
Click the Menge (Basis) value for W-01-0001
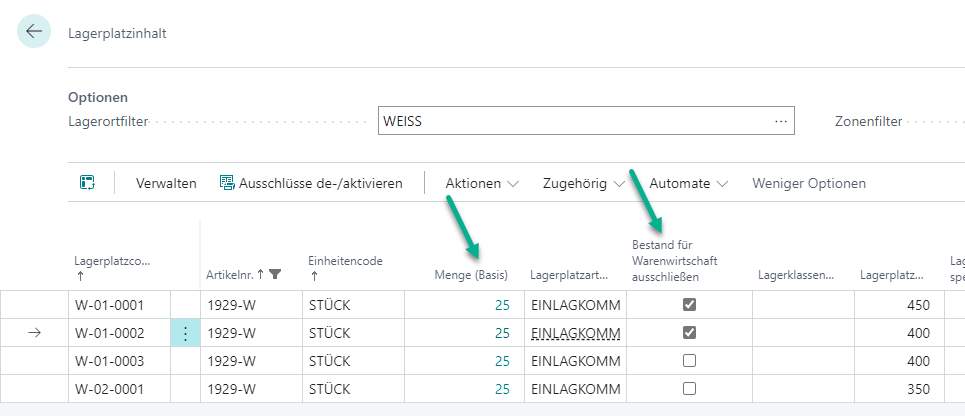pos(502,304)
